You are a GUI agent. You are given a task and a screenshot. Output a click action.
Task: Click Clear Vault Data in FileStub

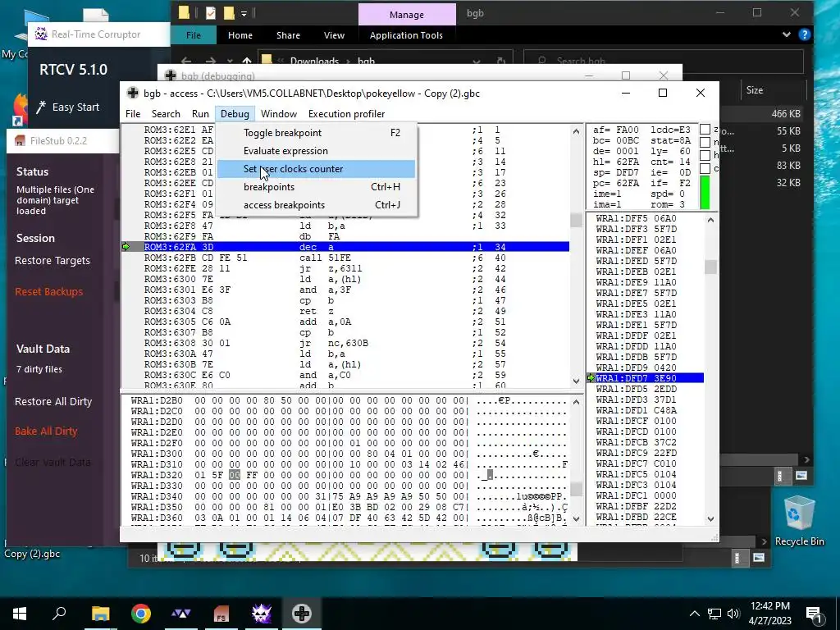tap(52, 462)
